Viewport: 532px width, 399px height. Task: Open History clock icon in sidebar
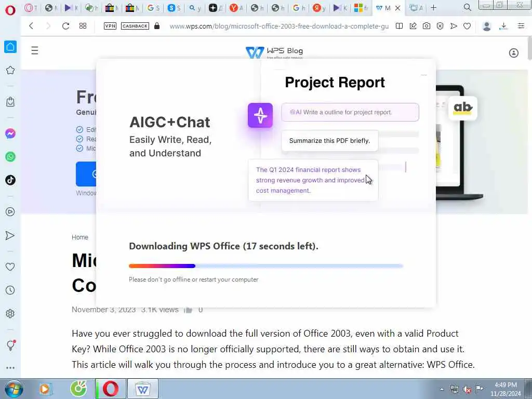(10, 290)
